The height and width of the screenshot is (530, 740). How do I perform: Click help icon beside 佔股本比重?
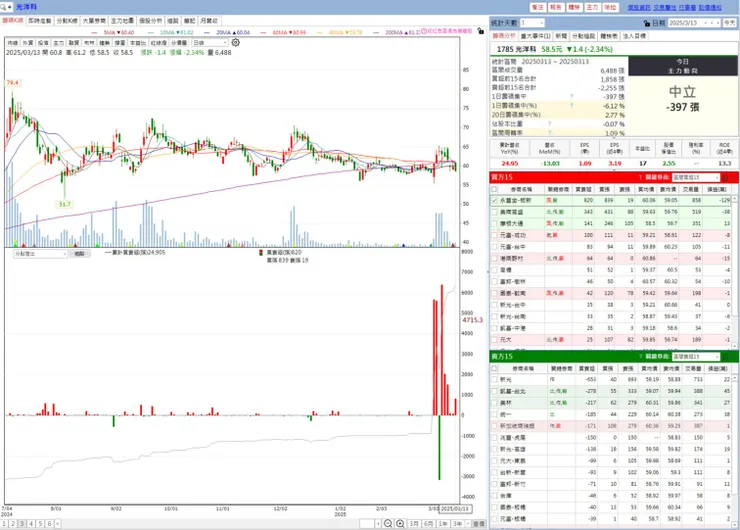tap(549, 124)
